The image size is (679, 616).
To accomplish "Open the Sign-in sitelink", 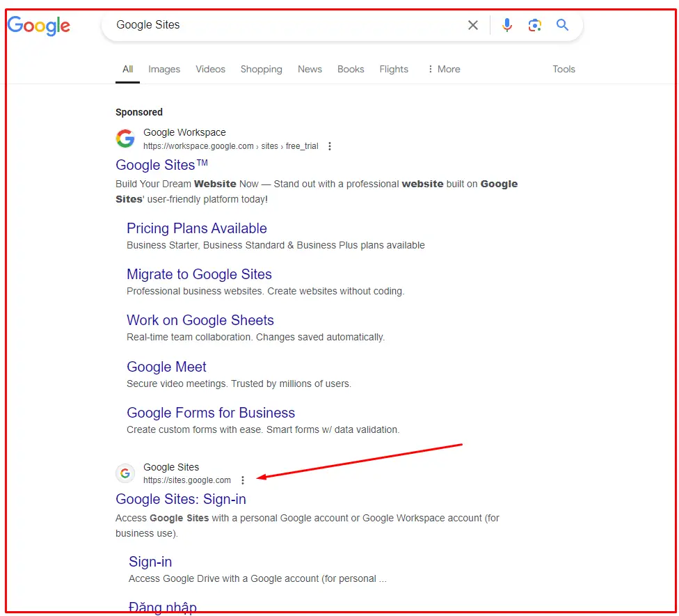I will (x=150, y=562).
